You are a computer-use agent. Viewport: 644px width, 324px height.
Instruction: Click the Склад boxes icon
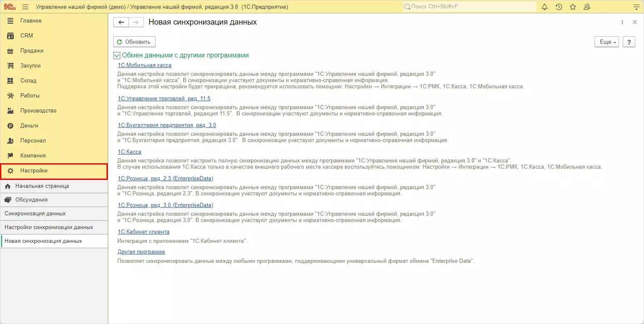[11, 81]
